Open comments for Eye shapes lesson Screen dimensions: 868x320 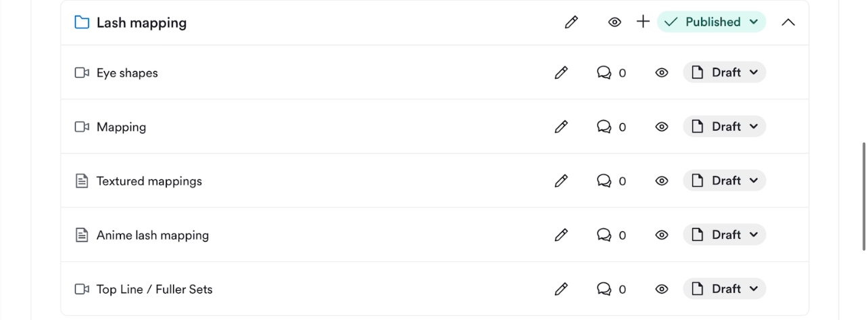click(x=611, y=72)
